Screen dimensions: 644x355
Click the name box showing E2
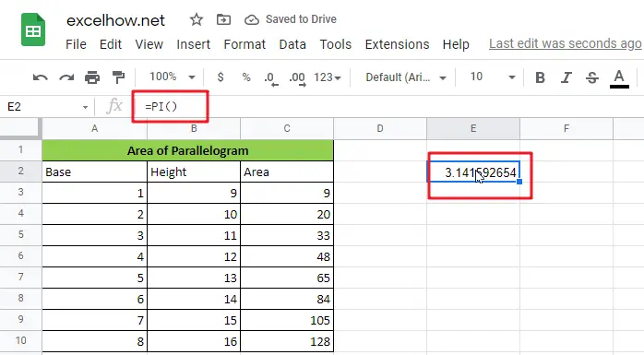[x=43, y=107]
